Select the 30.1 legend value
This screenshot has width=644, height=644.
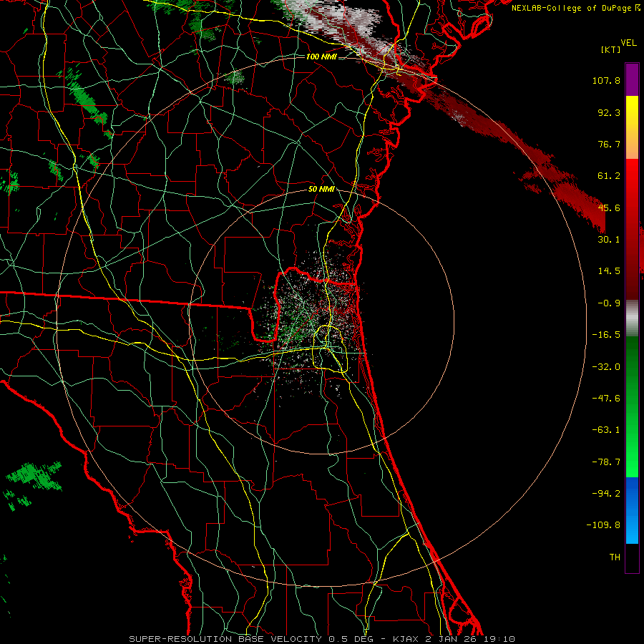609,240
